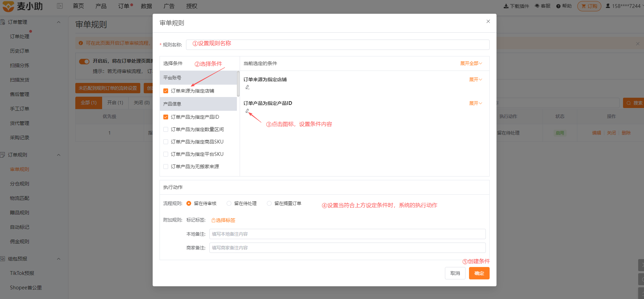Click the 麦小助 logo icon
Viewport: 644px width, 299px height.
[x=8, y=6]
